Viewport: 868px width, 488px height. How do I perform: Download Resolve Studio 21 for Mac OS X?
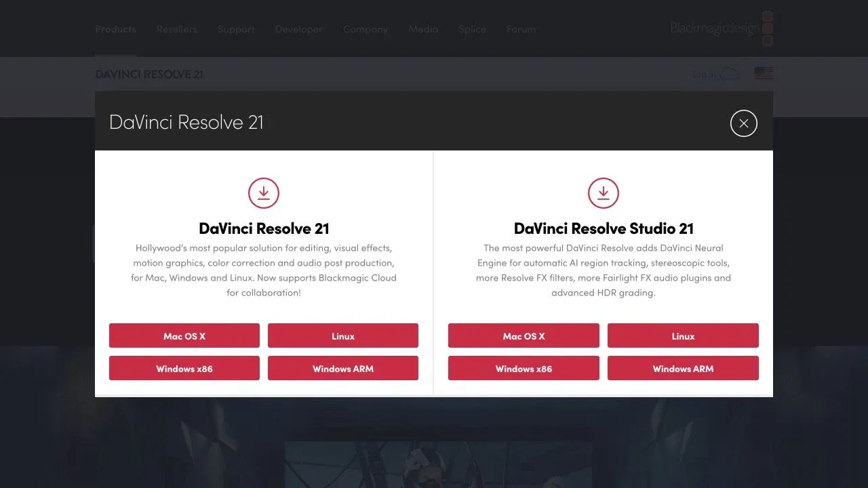pos(524,335)
